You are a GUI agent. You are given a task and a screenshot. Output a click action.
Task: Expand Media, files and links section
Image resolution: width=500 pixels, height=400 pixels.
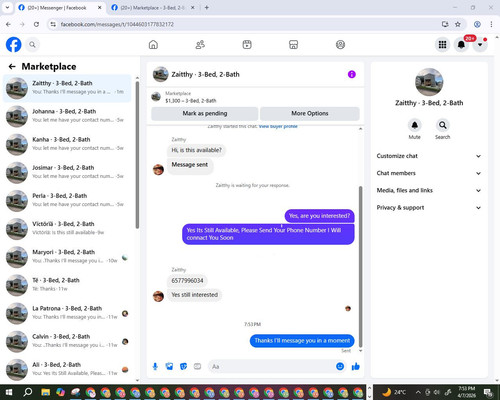(x=429, y=191)
